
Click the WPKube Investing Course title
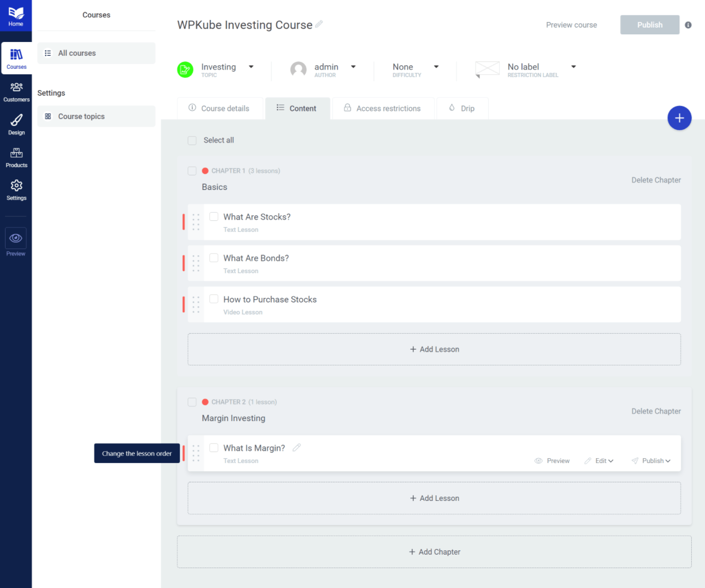[245, 25]
